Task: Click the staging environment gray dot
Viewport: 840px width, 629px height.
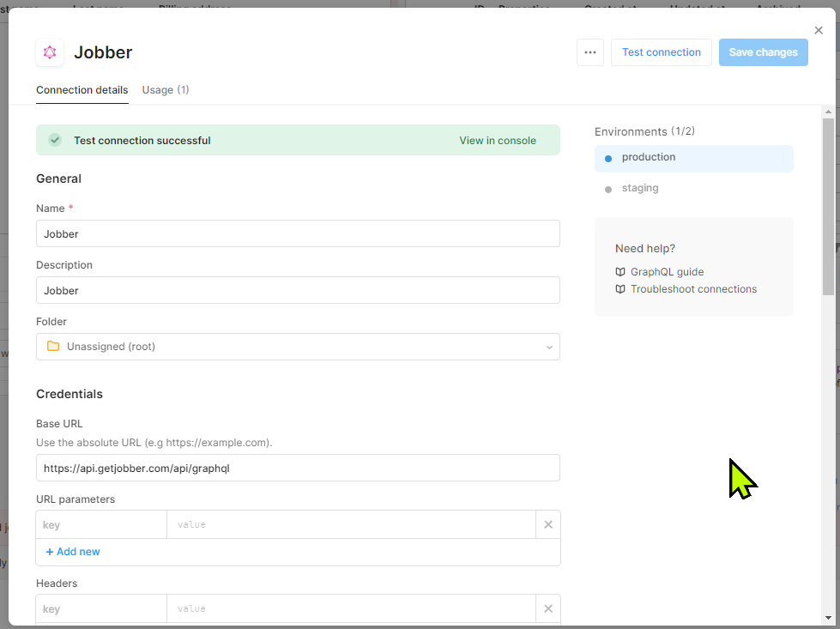Action: tap(608, 190)
